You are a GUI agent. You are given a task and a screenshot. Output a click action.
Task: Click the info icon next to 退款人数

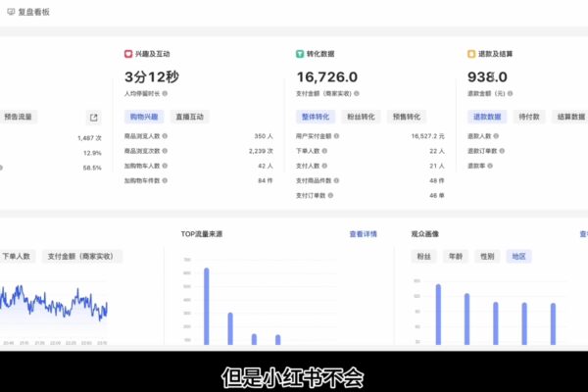coord(496,136)
